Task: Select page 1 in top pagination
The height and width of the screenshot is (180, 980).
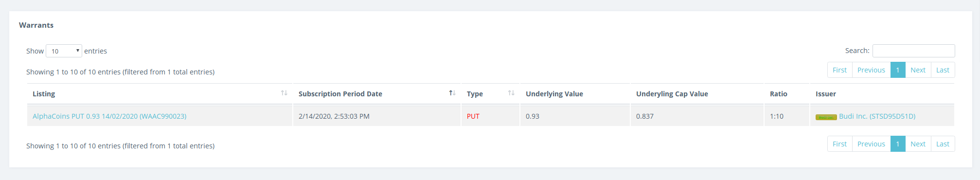Action: (898, 70)
